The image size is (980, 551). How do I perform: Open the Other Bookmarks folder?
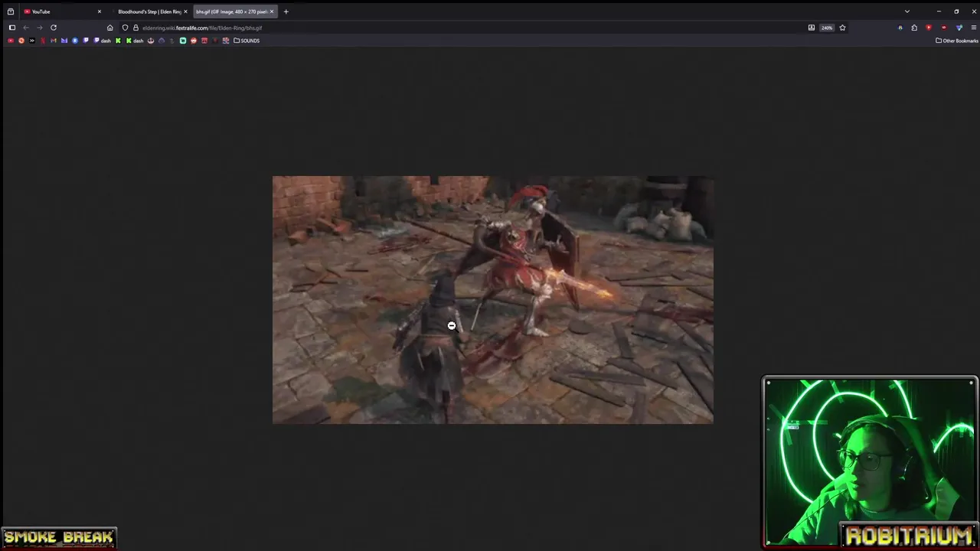[x=957, y=41]
